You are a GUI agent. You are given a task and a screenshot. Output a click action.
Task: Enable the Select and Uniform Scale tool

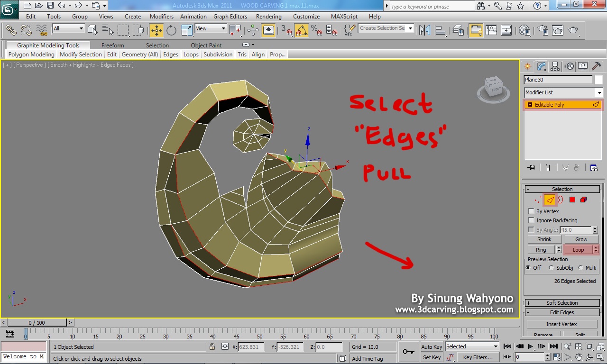point(185,30)
